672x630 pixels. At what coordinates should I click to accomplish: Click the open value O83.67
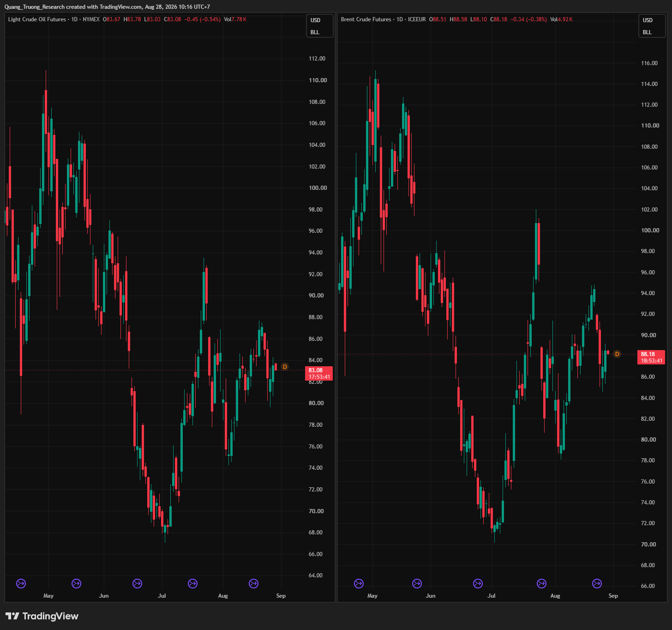tap(112, 19)
